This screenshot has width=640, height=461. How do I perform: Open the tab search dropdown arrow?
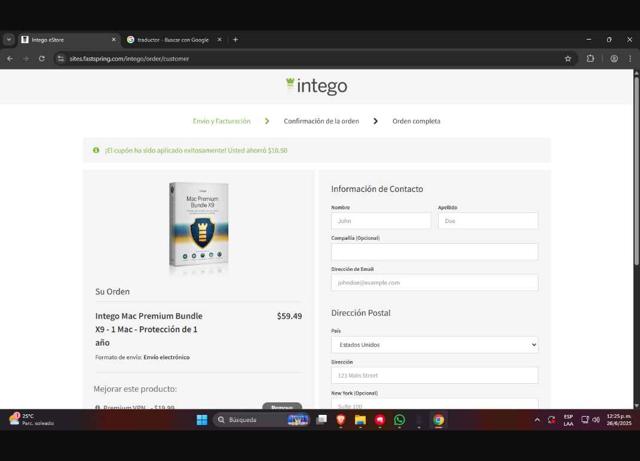9,40
